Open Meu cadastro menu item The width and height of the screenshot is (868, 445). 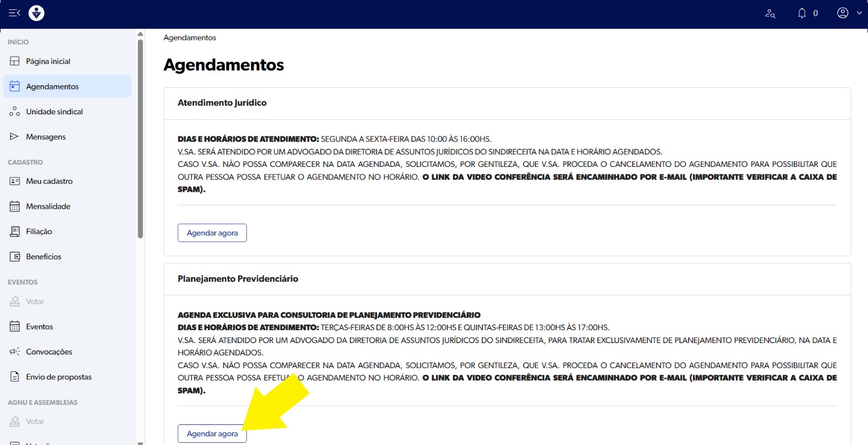click(49, 181)
